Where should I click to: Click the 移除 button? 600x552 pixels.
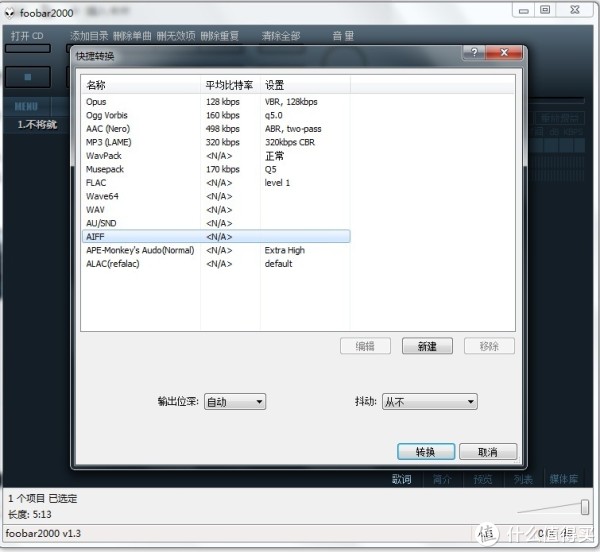[x=489, y=346]
